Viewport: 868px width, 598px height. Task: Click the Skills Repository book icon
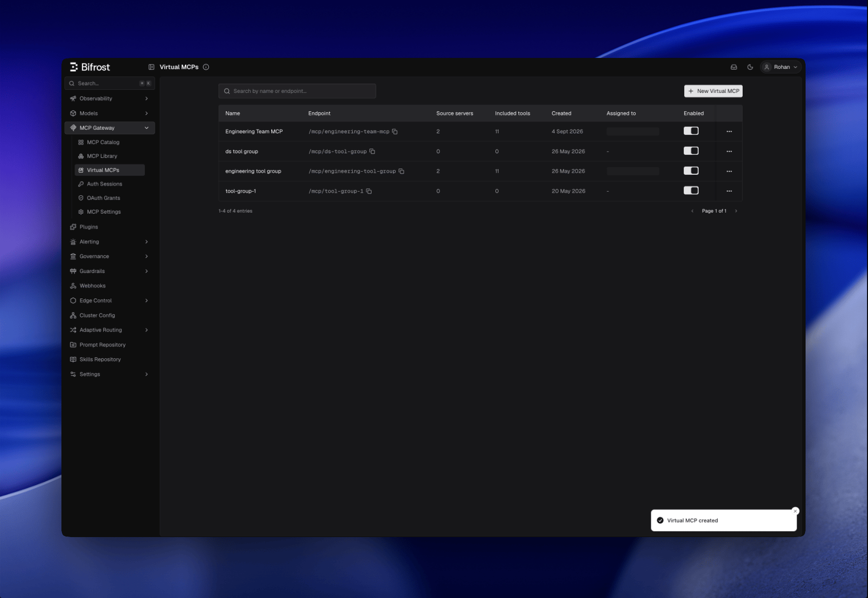[73, 359]
